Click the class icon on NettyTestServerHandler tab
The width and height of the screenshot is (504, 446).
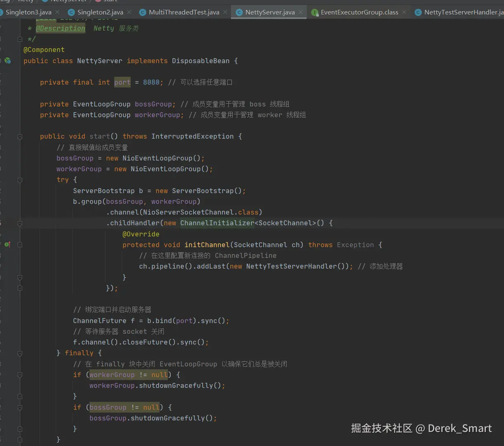pos(418,12)
